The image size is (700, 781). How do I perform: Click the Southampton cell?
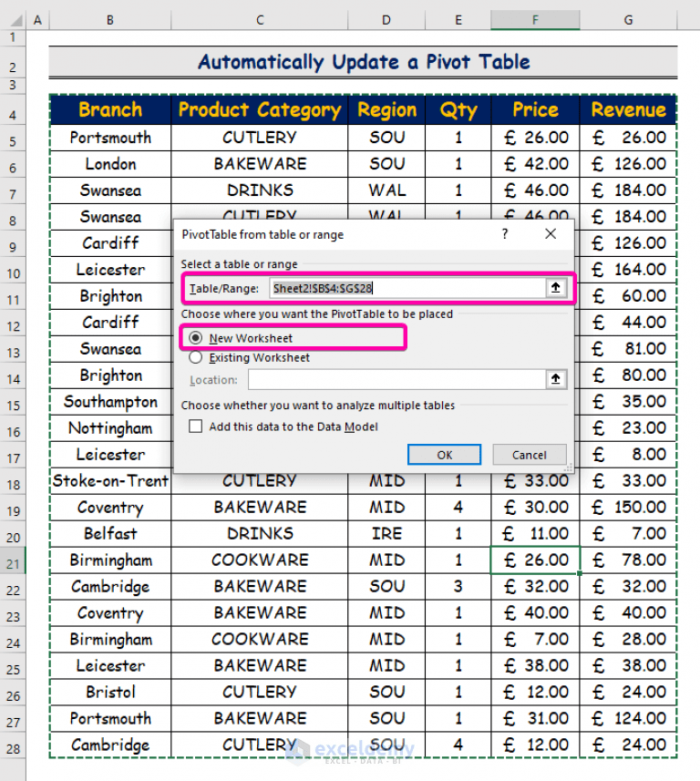pos(110,402)
